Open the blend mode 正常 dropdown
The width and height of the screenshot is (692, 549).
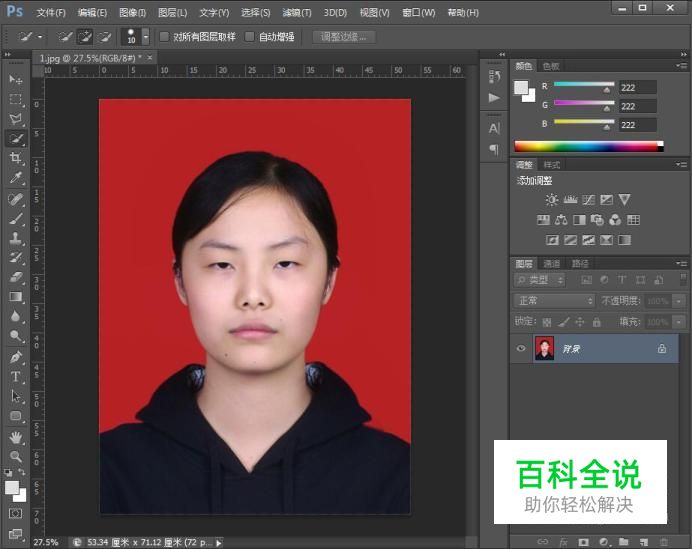[x=554, y=301]
